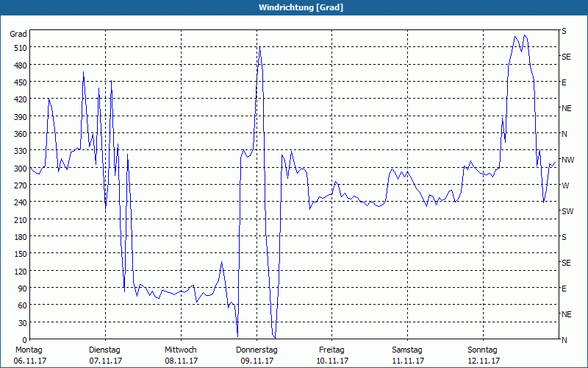Screen dimensions: 588x368
Task: Click the 08.11.17 date label
Action: [x=181, y=361]
